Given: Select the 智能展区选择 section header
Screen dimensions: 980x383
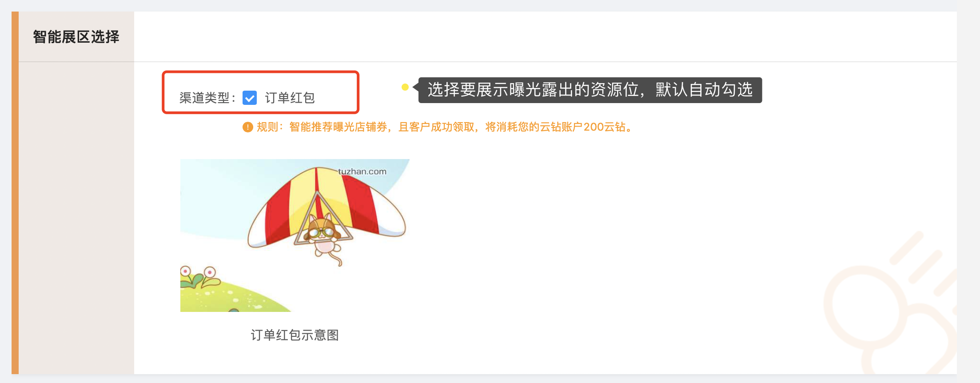Looking at the screenshot, I should point(76,37).
